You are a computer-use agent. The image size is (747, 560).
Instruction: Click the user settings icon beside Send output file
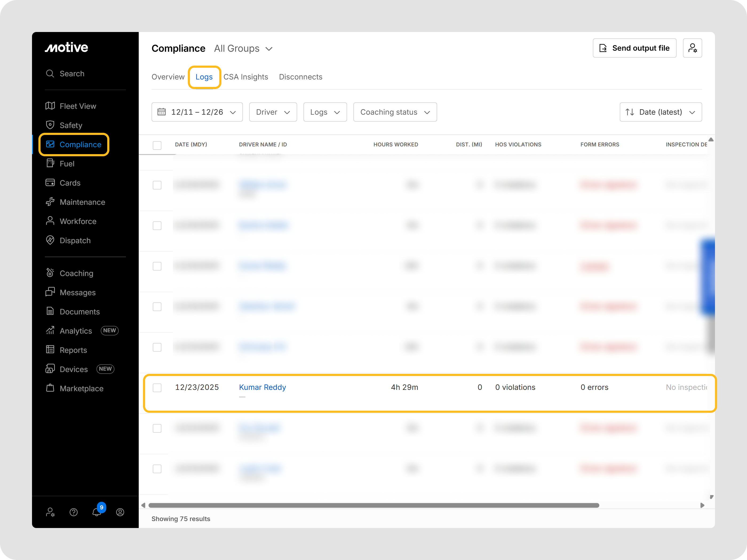click(692, 48)
